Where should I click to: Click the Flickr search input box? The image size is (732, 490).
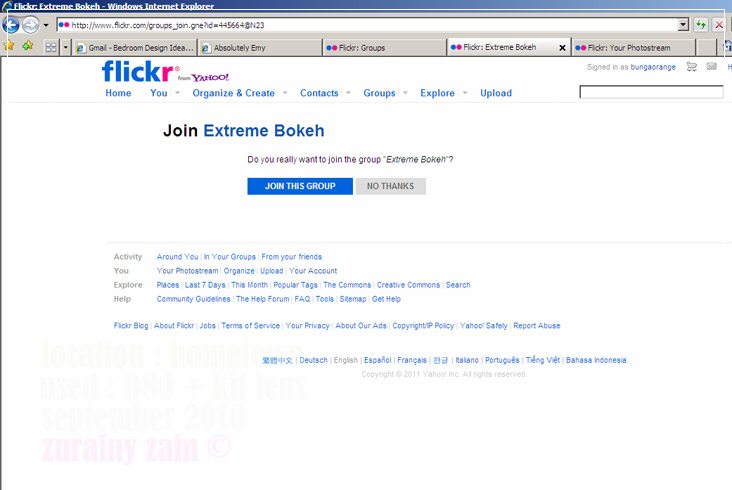point(651,91)
